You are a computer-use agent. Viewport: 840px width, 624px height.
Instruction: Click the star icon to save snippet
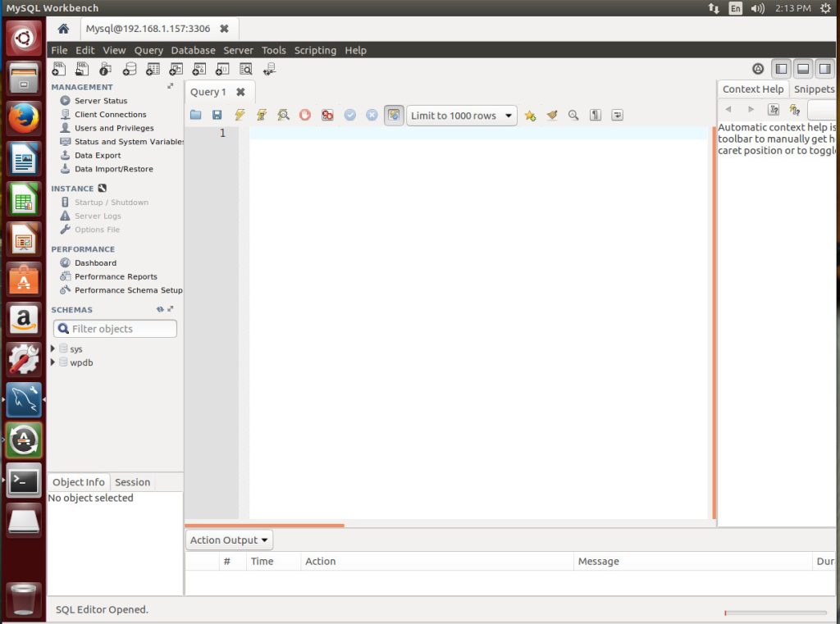pyautogui.click(x=530, y=116)
